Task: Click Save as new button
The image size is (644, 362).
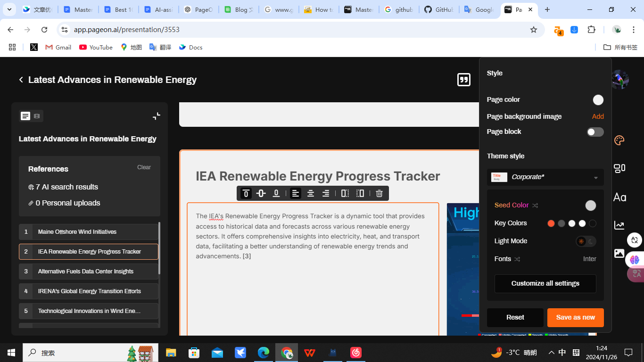Action: coord(576,318)
